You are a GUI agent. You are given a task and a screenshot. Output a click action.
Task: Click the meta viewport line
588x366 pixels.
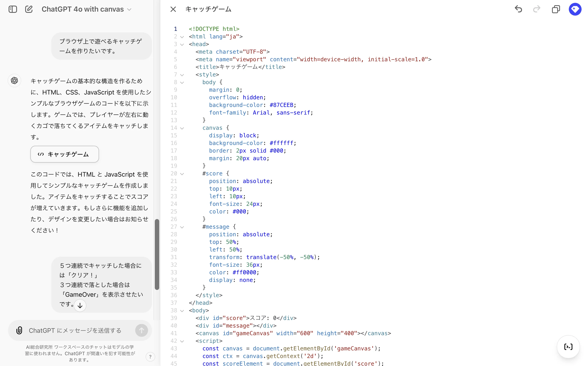(313, 59)
